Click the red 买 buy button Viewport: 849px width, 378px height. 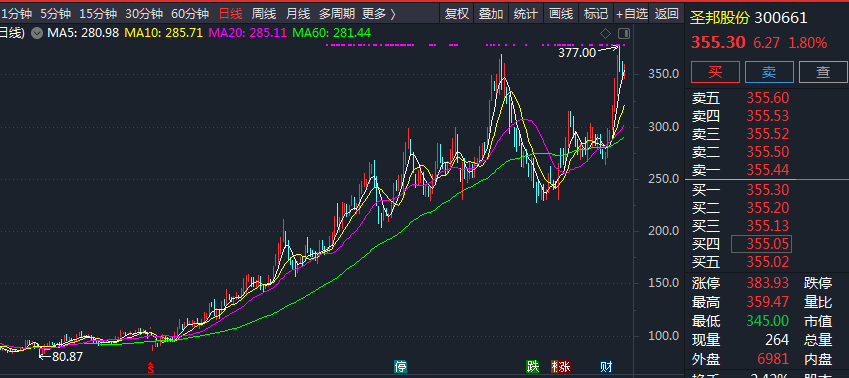point(715,72)
